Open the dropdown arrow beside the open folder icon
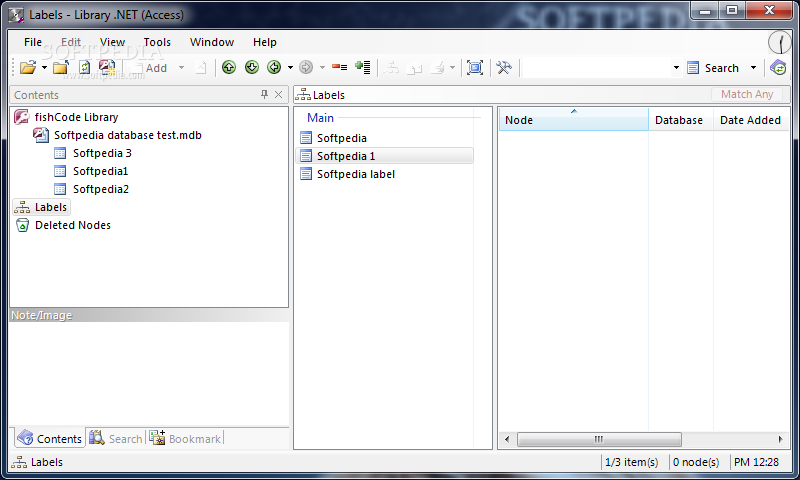Viewport: 800px width, 480px height. click(44, 67)
